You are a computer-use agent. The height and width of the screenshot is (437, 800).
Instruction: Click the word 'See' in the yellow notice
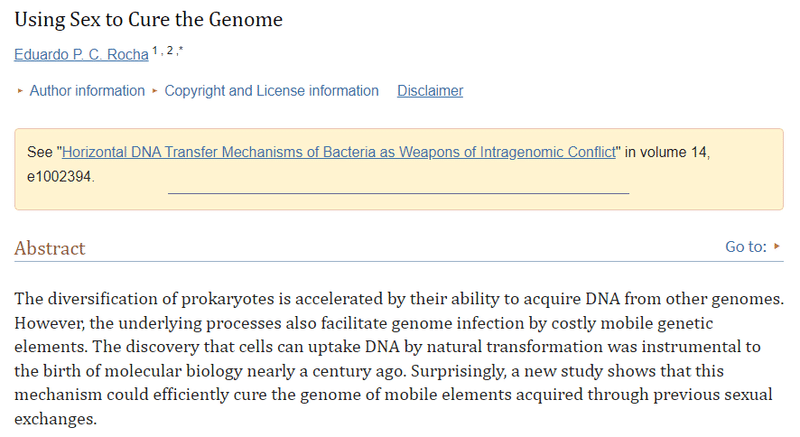click(40, 152)
